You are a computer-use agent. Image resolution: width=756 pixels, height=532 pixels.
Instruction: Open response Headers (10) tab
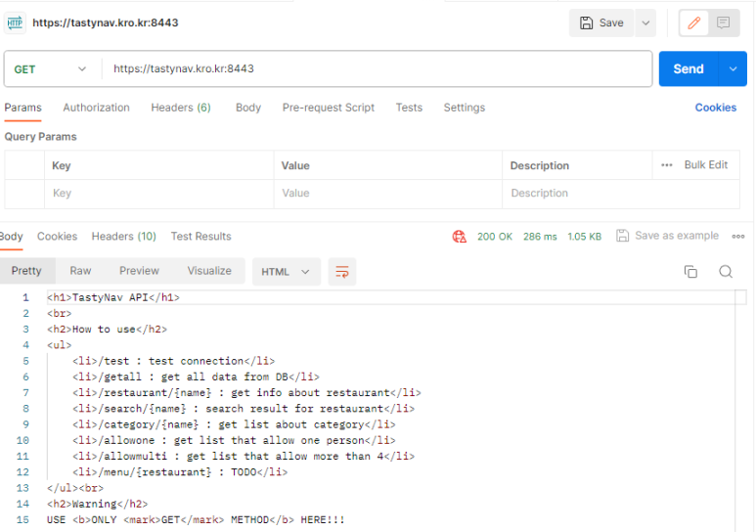coord(124,237)
